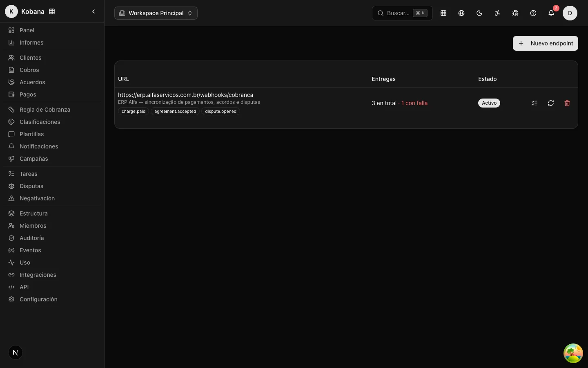Screen dimensions: 588x368
Task: Click the Auditoría shield icon
Action: [x=11, y=238]
